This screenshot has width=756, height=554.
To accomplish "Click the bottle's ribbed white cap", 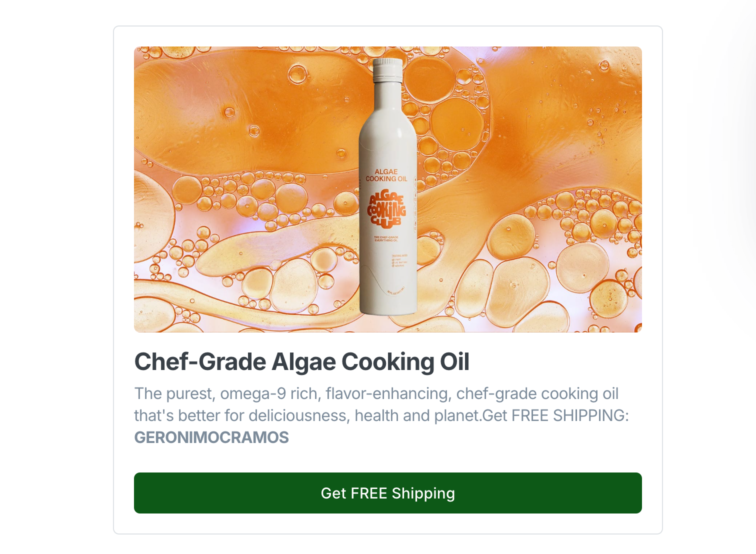I will point(388,69).
